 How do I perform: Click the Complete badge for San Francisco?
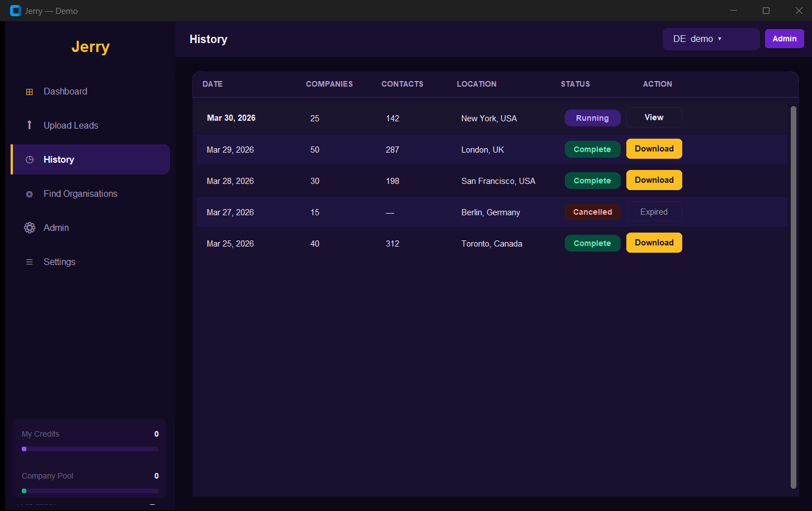593,181
